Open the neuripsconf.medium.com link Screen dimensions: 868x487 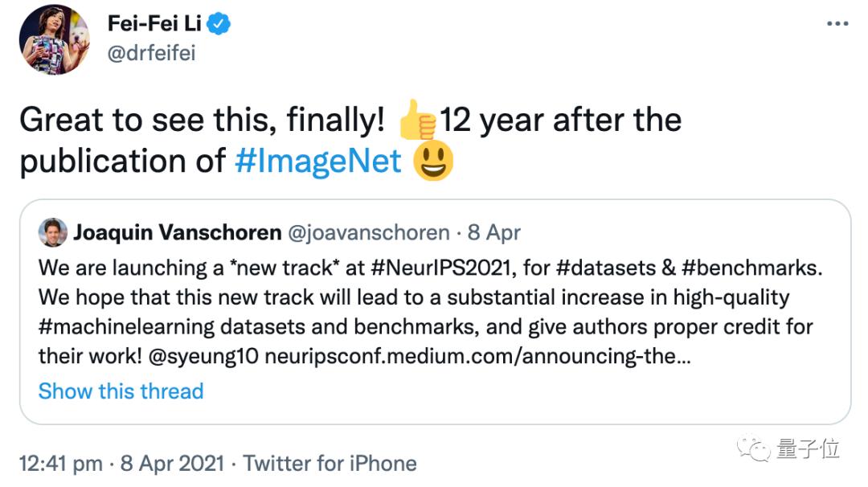pos(477,356)
